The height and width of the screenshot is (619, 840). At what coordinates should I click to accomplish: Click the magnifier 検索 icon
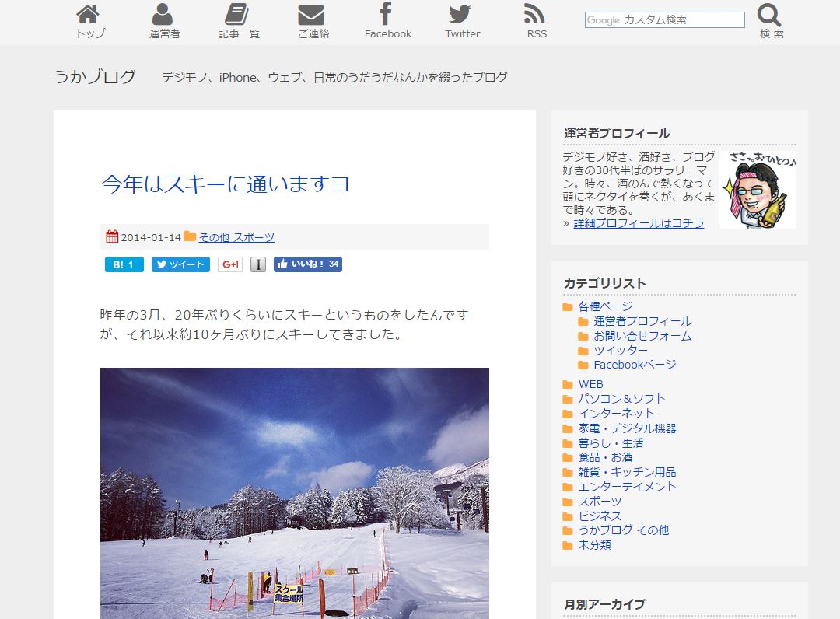pyautogui.click(x=769, y=16)
